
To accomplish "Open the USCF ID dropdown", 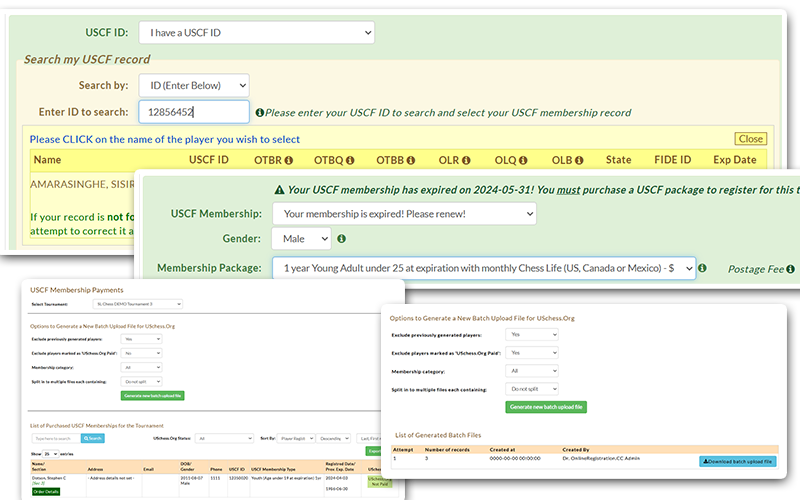I will [x=257, y=33].
